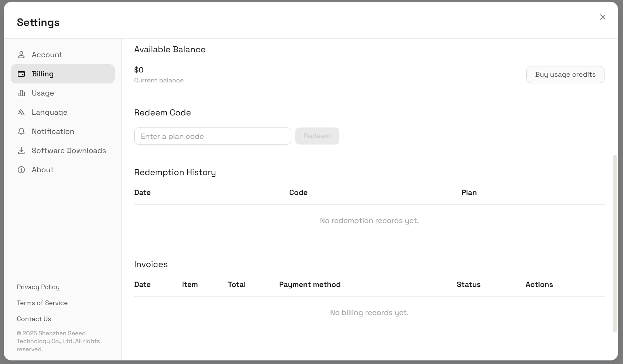Click the Actions column header
This screenshot has height=364, width=623.
pos(539,284)
